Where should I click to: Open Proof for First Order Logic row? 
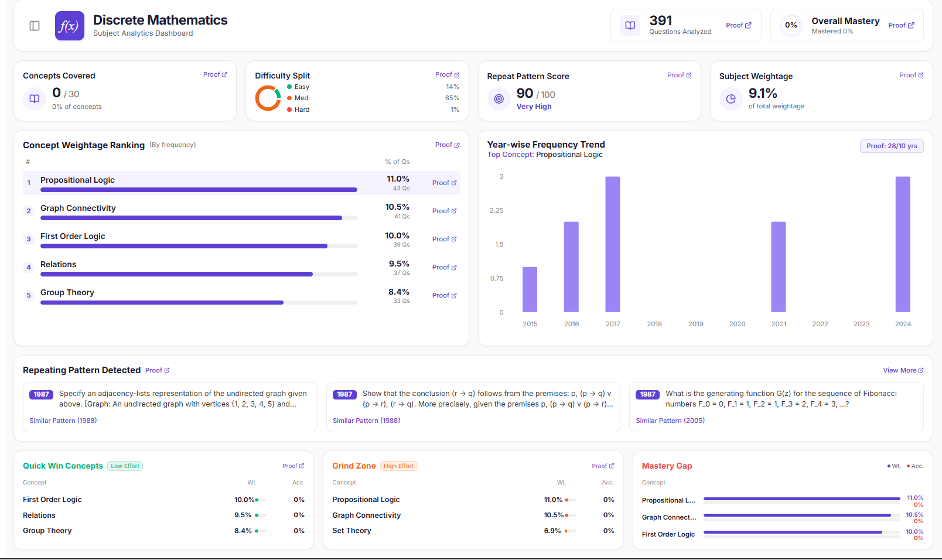pyautogui.click(x=444, y=239)
